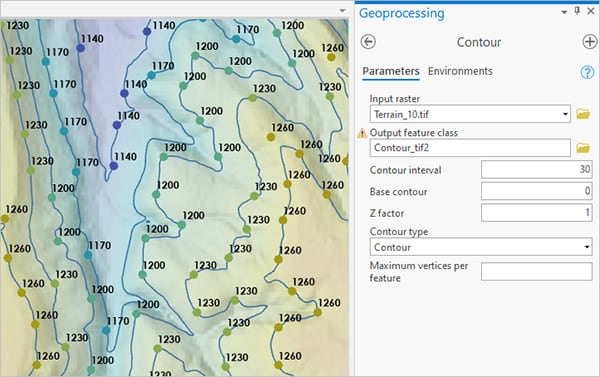Browse for output feature class folder icon
Image resolution: width=600 pixels, height=377 pixels.
pyautogui.click(x=583, y=148)
